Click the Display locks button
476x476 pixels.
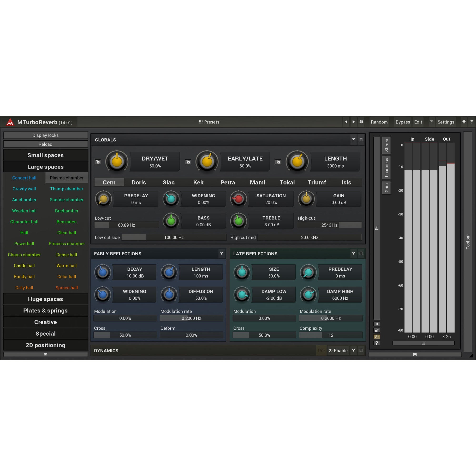(46, 135)
